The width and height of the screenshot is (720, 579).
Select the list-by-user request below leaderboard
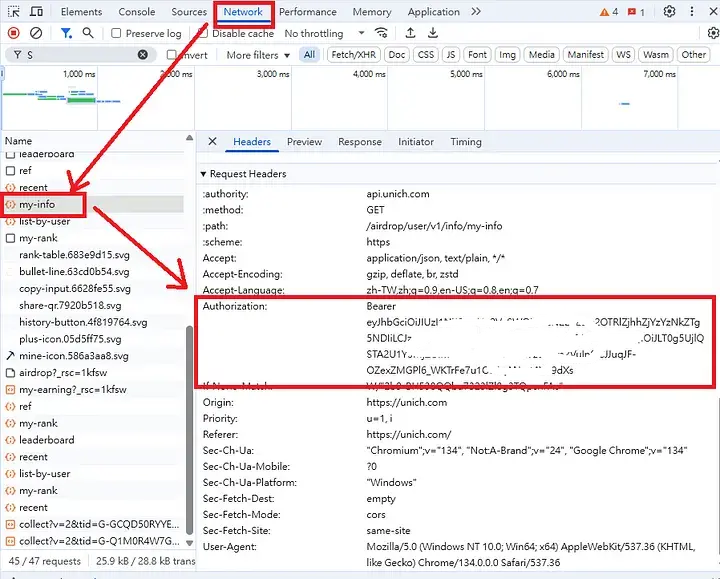click(x=94, y=473)
